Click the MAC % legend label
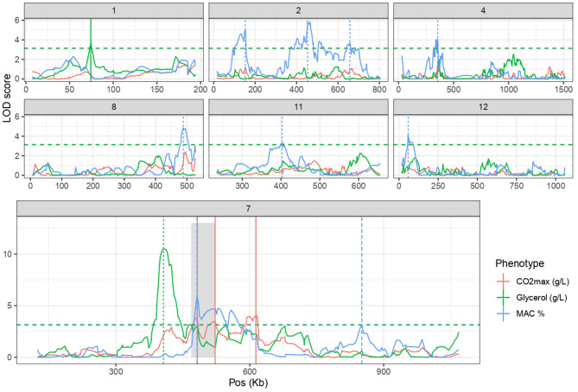Viewport: 578px width, 392px height. (x=530, y=313)
